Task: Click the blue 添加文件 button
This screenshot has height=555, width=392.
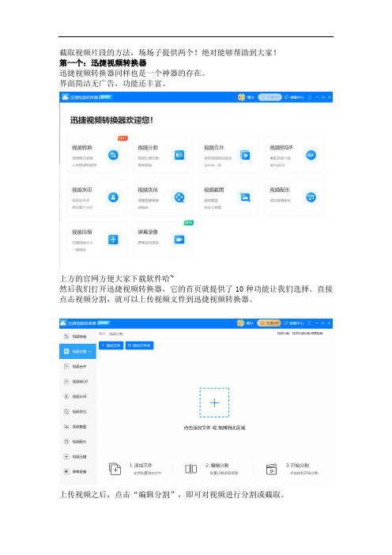Action: click(x=111, y=345)
